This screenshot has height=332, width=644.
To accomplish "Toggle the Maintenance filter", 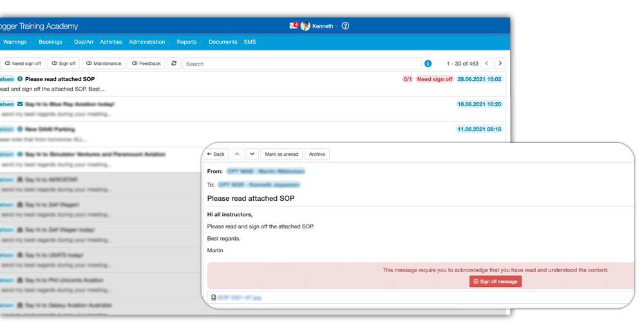I will (x=104, y=63).
